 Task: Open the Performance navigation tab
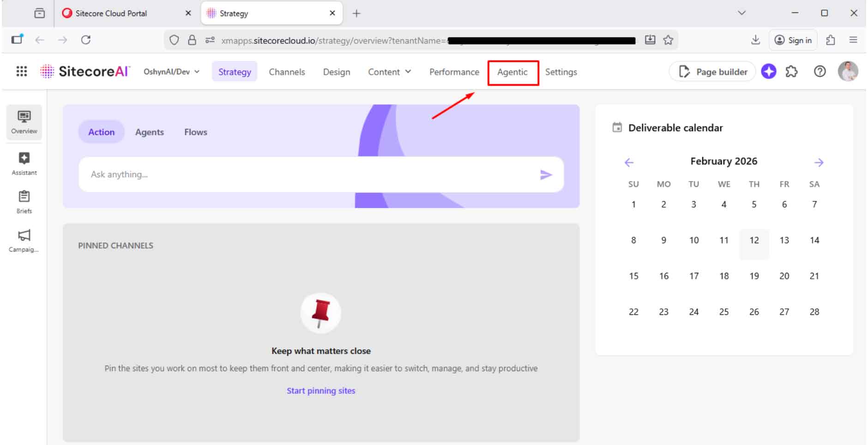point(454,72)
